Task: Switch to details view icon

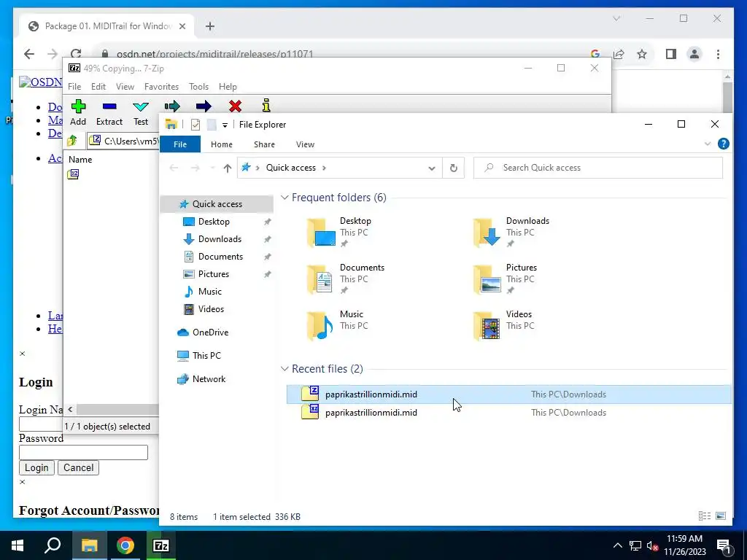Action: coord(704,516)
